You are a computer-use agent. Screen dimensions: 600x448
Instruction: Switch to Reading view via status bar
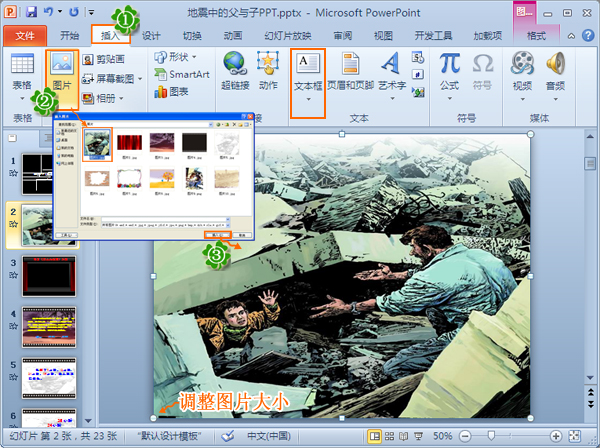404,436
